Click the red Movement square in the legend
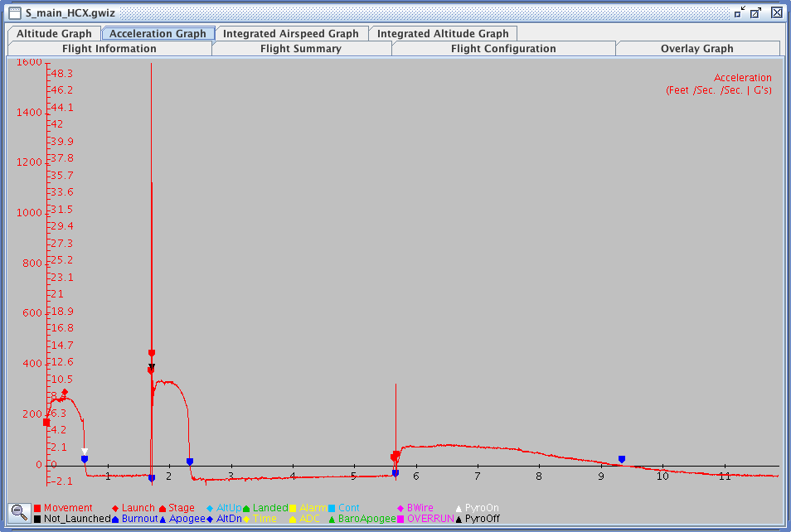The height and width of the screenshot is (532, 791). (x=38, y=508)
